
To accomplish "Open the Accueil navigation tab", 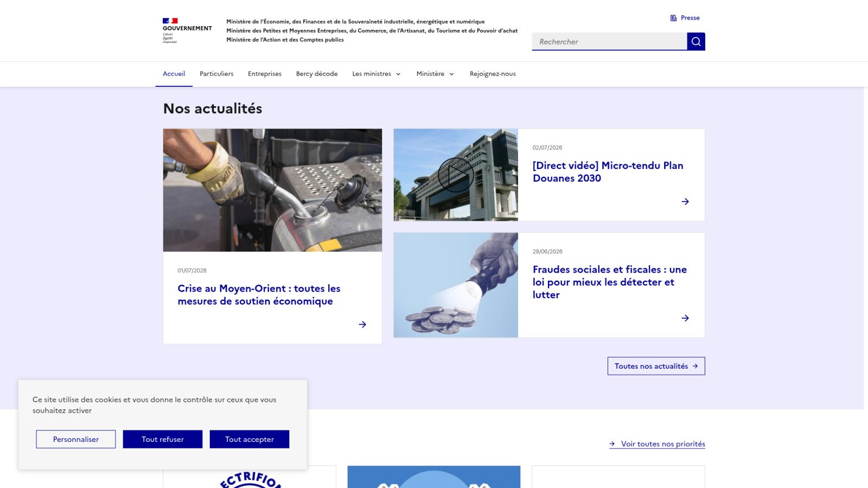I will click(174, 74).
